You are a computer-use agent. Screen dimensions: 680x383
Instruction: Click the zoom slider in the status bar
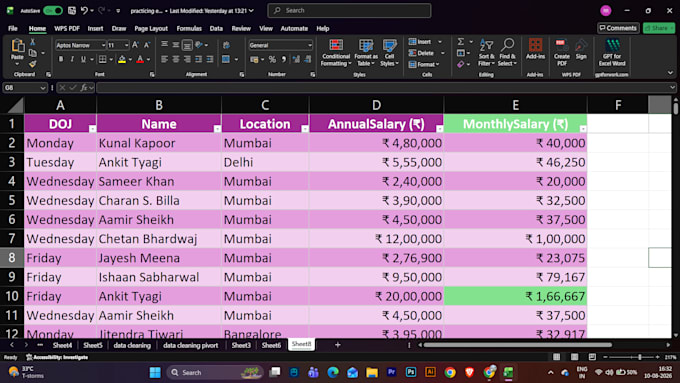(631, 357)
